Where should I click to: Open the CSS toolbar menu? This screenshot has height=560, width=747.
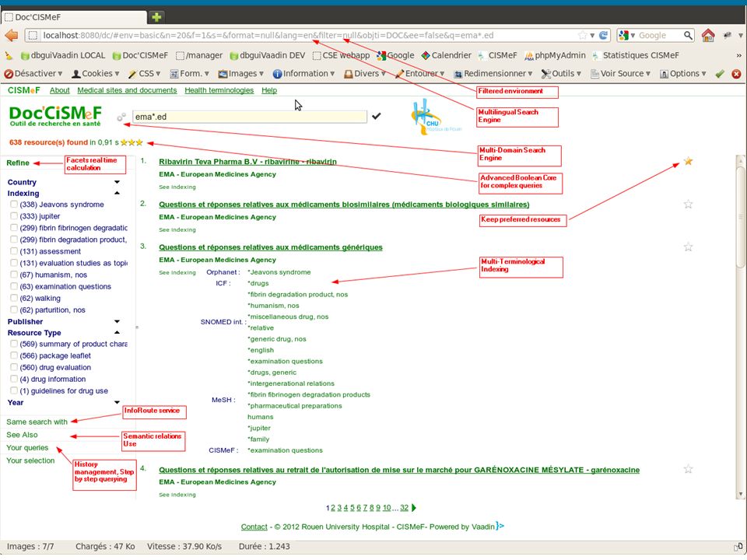tap(145, 74)
